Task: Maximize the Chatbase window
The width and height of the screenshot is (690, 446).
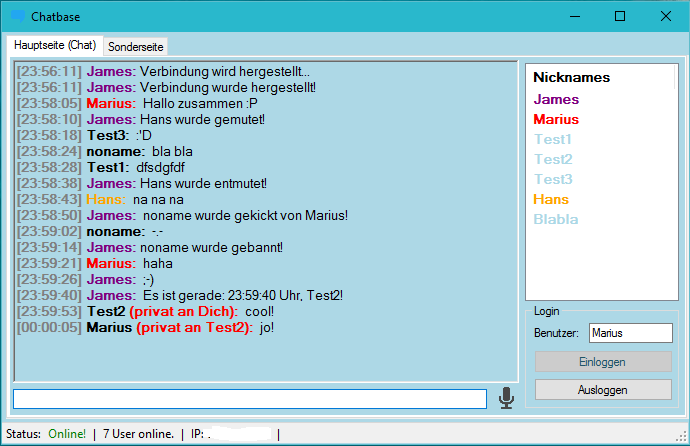Action: pyautogui.click(x=620, y=16)
